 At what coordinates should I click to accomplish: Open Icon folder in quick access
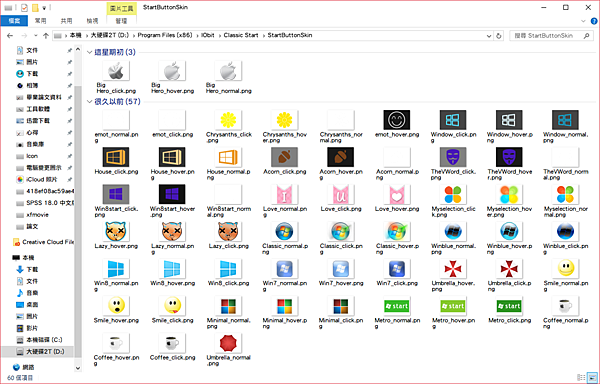click(x=27, y=156)
